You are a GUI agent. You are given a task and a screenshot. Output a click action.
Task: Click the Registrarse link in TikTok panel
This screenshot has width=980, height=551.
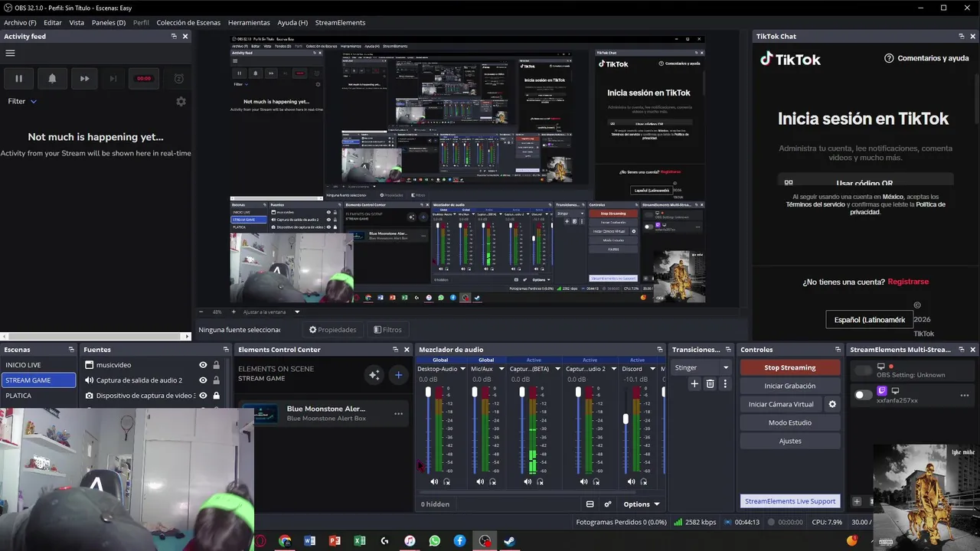click(x=908, y=282)
